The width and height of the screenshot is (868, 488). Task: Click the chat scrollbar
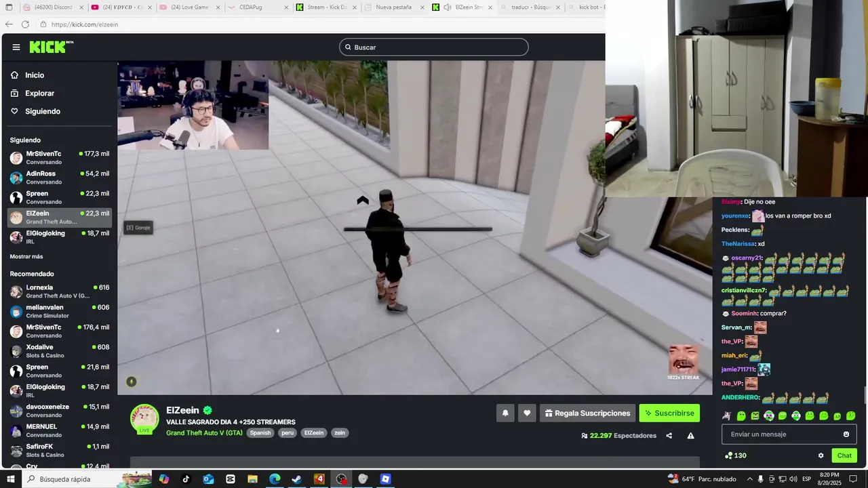865,394
